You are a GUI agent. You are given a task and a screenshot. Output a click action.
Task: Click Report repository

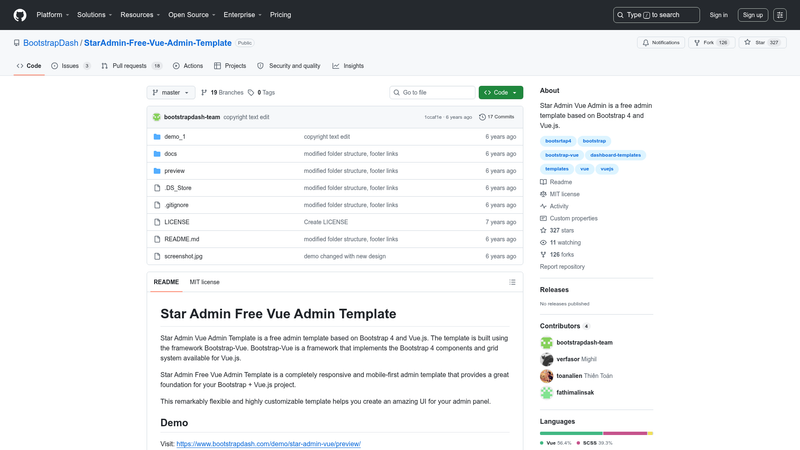(562, 267)
